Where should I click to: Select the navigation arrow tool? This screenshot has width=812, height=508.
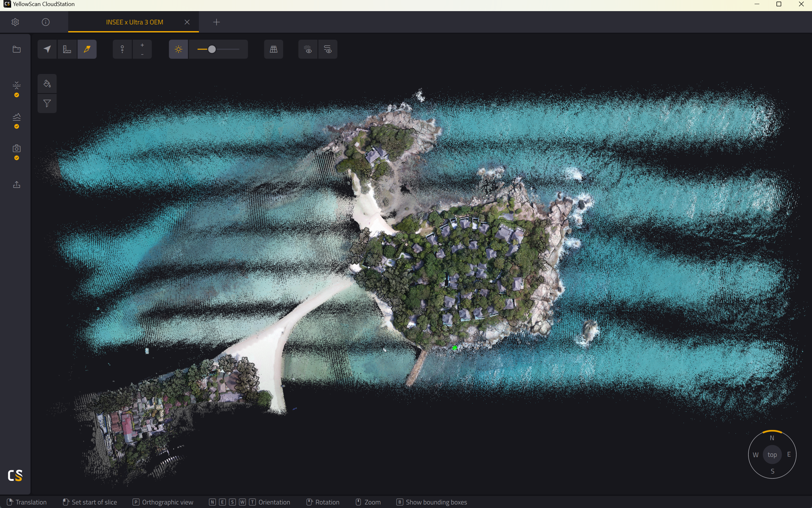[x=47, y=50]
